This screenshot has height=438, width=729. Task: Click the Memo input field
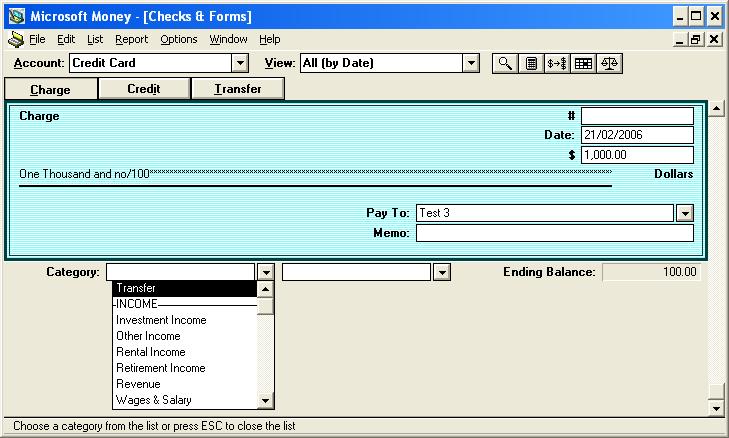(x=555, y=233)
